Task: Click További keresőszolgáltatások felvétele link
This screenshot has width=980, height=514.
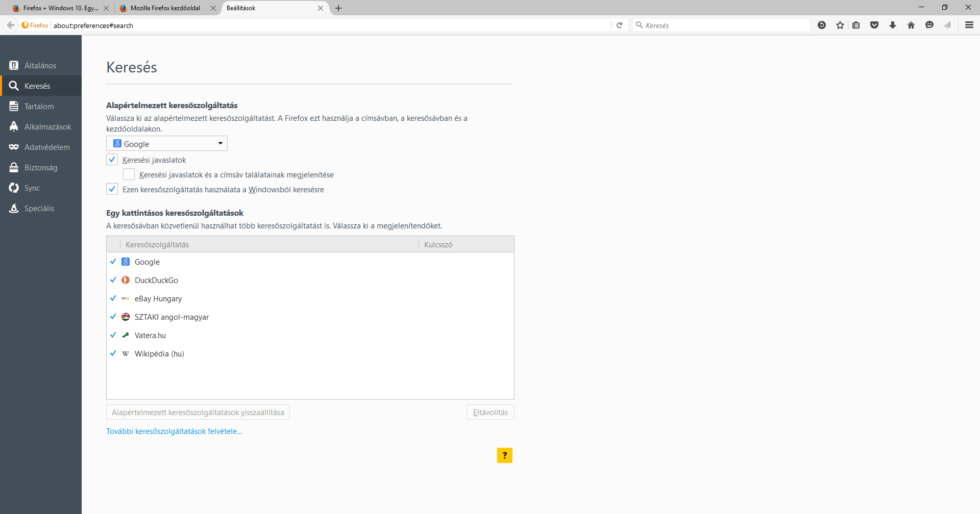Action: click(174, 431)
